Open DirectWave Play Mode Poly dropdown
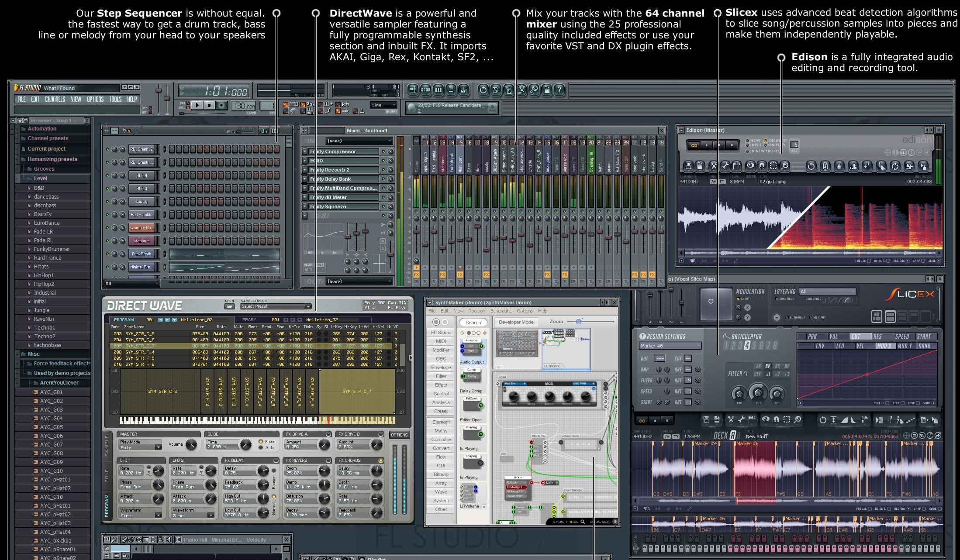 tap(140, 447)
